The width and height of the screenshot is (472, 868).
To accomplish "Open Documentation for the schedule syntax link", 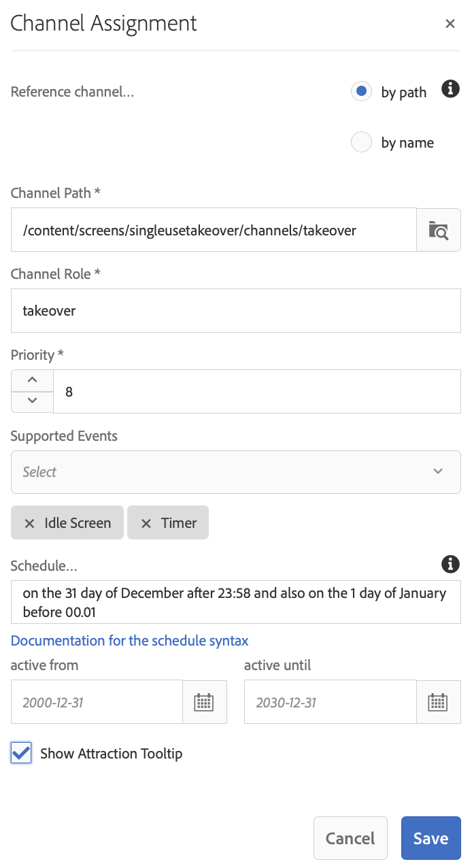I will click(x=130, y=641).
